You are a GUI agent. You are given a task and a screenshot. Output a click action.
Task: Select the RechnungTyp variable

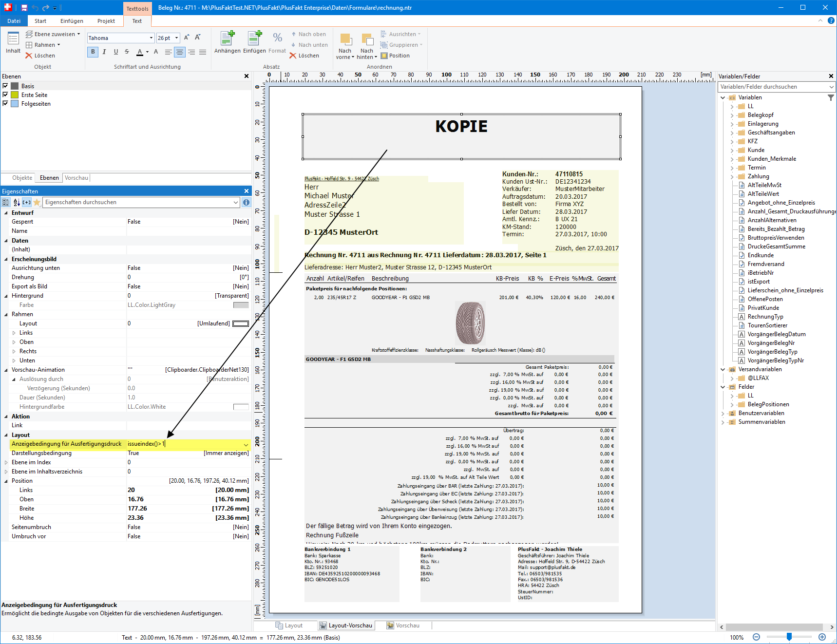(x=765, y=317)
